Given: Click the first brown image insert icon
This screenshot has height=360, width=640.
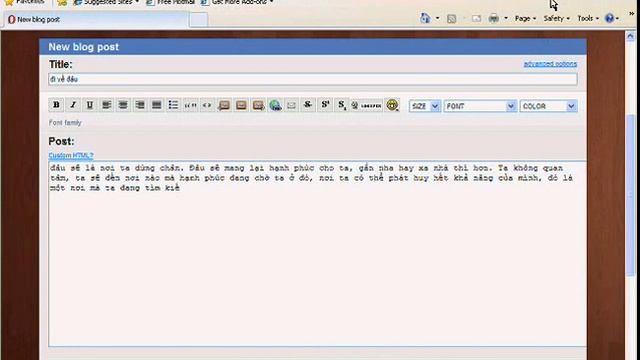Looking at the screenshot, I should pos(224,105).
